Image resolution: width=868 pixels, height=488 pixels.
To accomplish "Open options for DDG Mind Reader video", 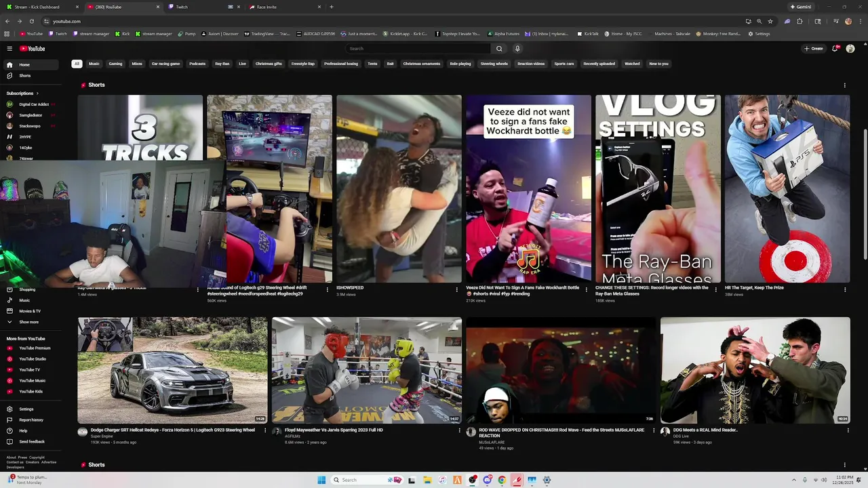I will [x=848, y=430].
